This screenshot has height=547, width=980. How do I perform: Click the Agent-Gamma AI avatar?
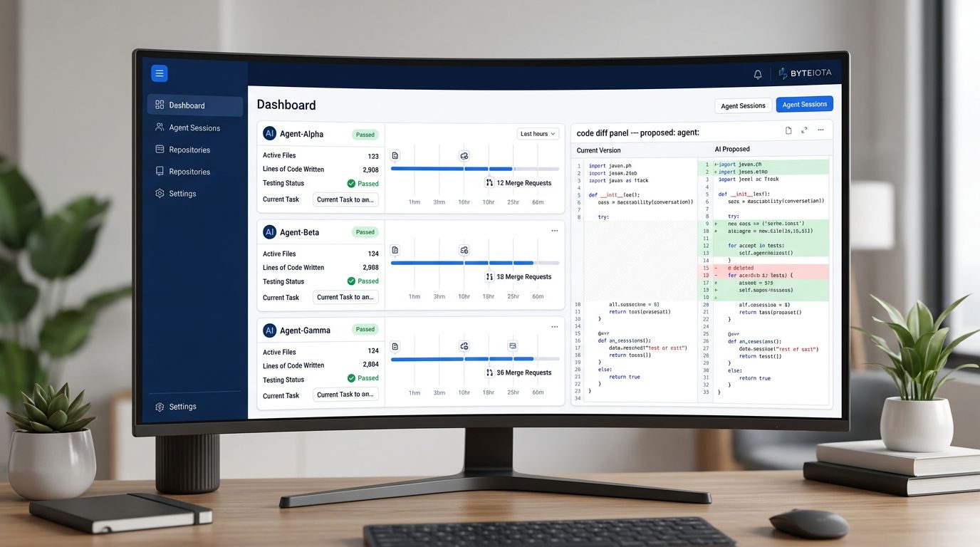coord(269,330)
